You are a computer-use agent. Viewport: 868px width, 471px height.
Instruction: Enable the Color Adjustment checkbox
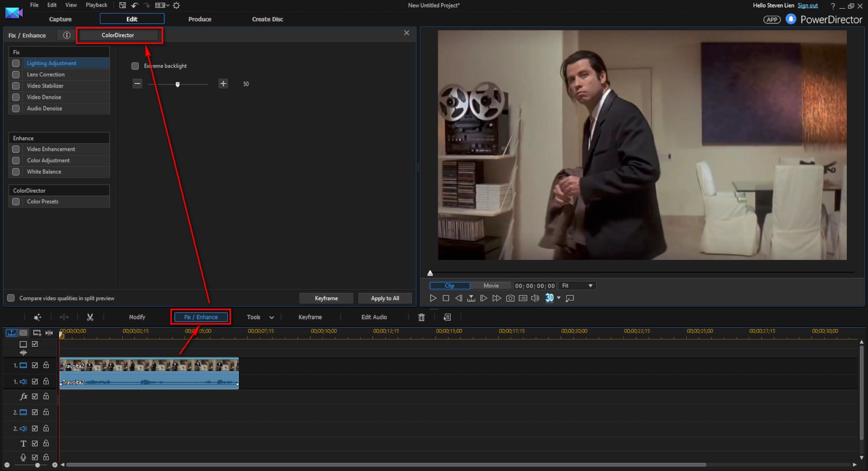pyautogui.click(x=16, y=161)
